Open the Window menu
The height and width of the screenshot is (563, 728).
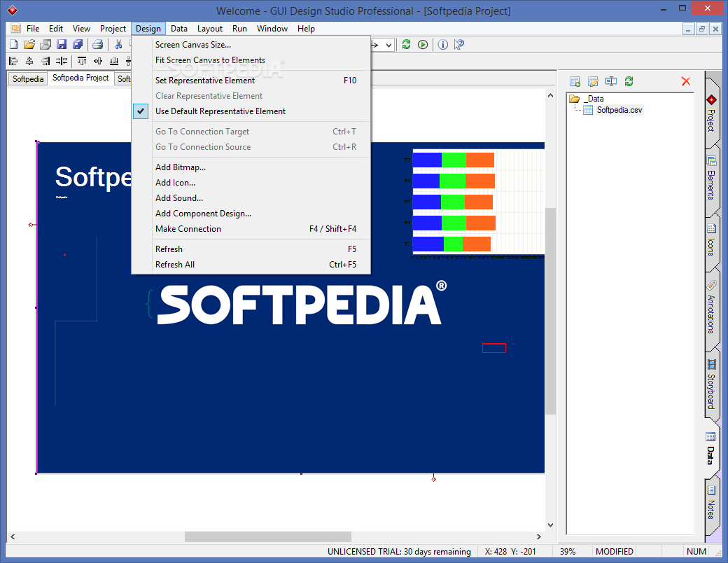tap(272, 29)
